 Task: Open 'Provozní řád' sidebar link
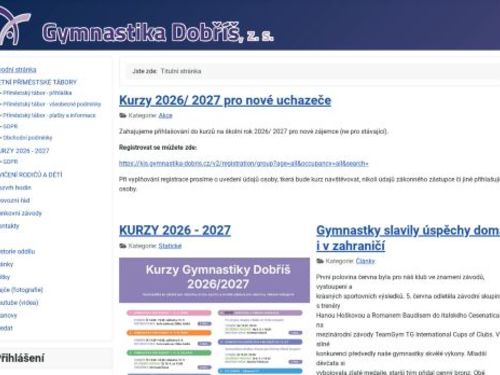(x=15, y=200)
